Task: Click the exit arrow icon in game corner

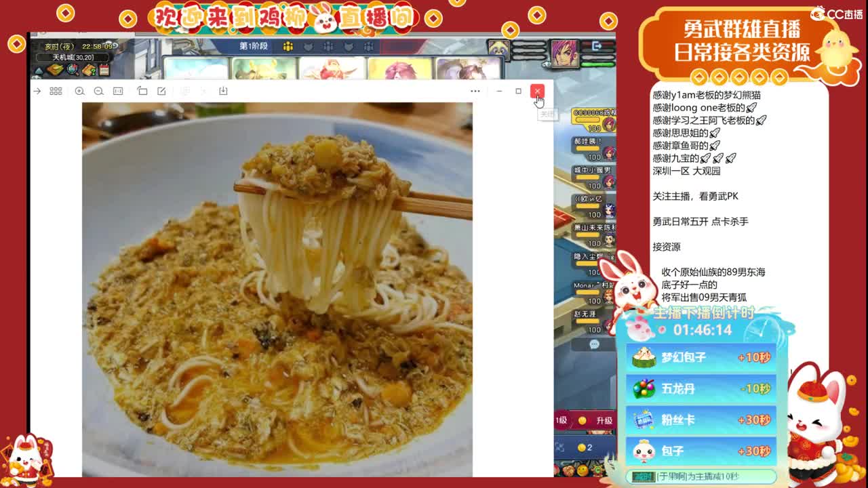Action: [x=597, y=46]
